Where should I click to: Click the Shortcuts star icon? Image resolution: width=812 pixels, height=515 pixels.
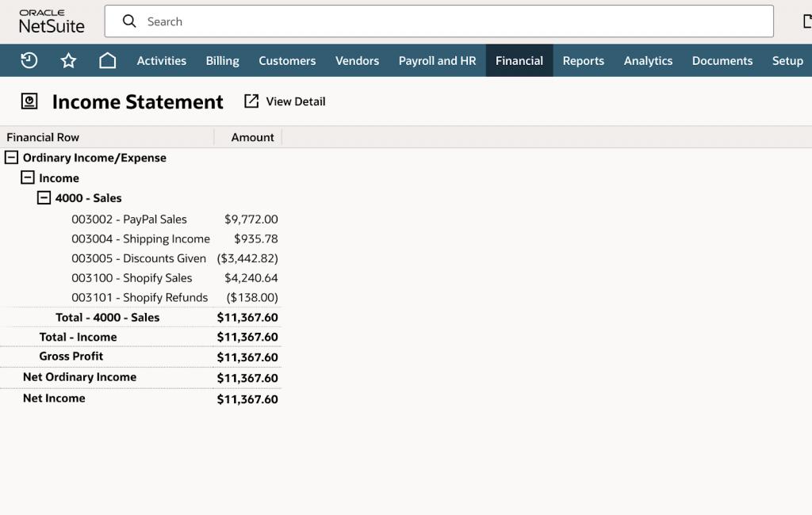coord(69,61)
